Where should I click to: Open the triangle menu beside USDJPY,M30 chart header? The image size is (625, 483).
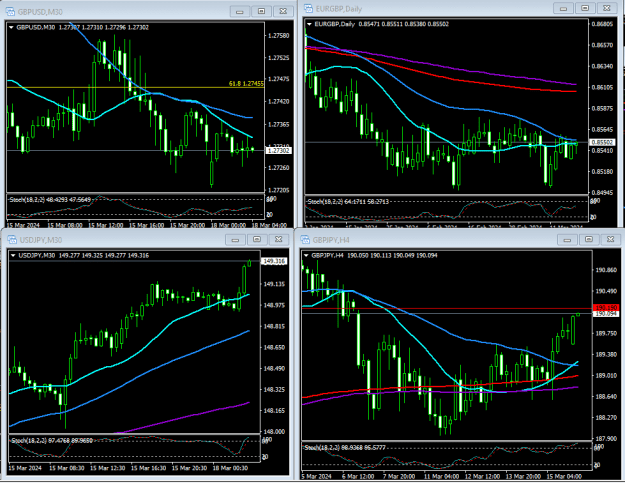[x=13, y=255]
